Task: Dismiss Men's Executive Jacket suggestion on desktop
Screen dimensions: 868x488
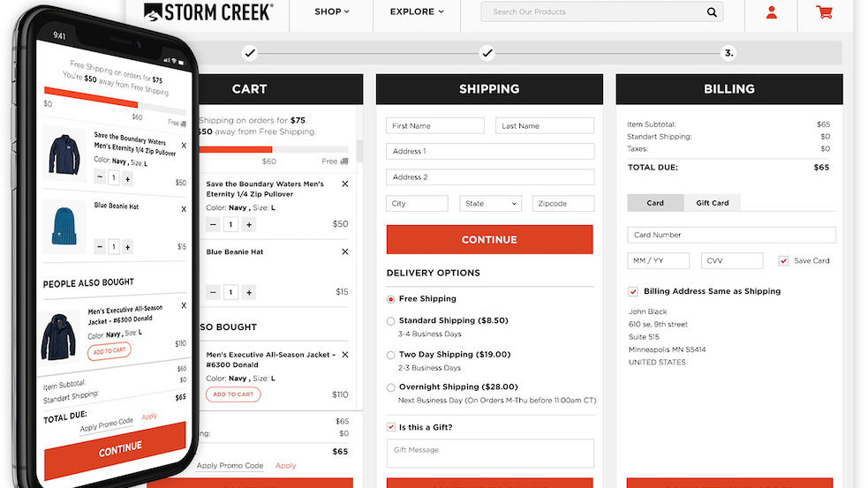Action: tap(345, 355)
